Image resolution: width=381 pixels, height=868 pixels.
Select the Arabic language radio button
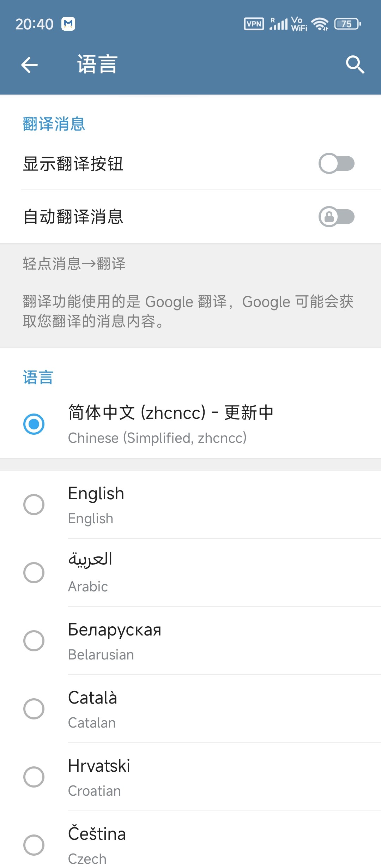(x=34, y=573)
